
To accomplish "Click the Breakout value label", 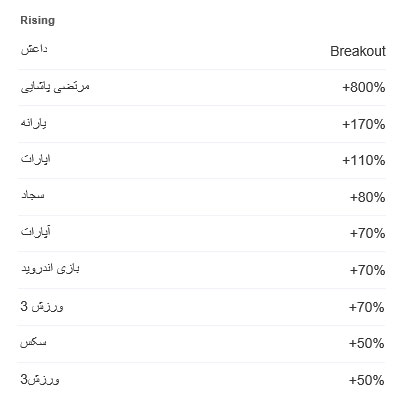I will point(358,51).
